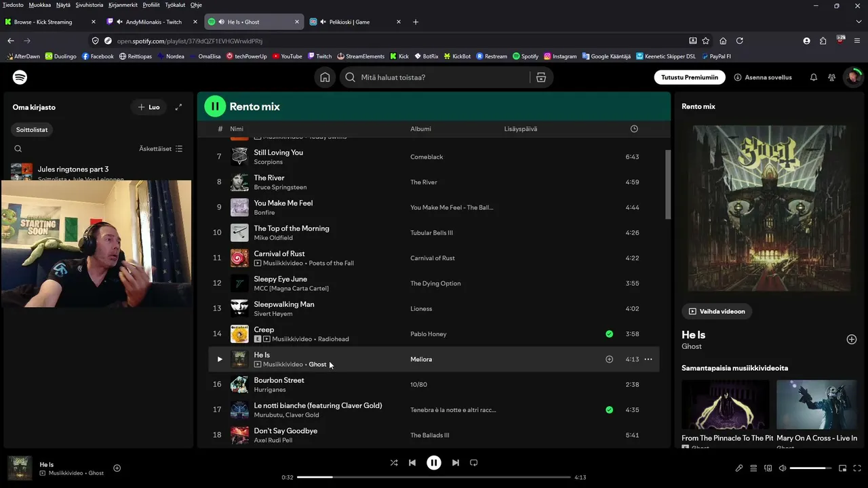Open the Browse icon beside the search field
The height and width of the screenshot is (488, 868).
pyautogui.click(x=541, y=77)
